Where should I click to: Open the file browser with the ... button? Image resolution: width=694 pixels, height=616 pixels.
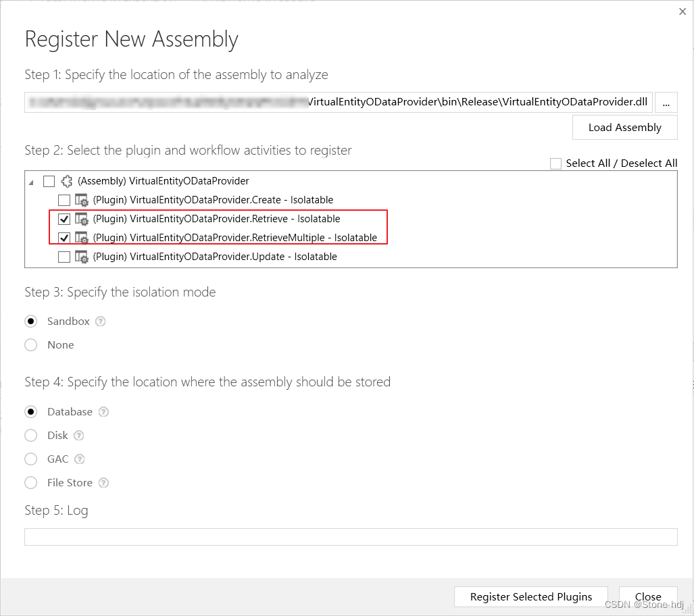click(666, 102)
